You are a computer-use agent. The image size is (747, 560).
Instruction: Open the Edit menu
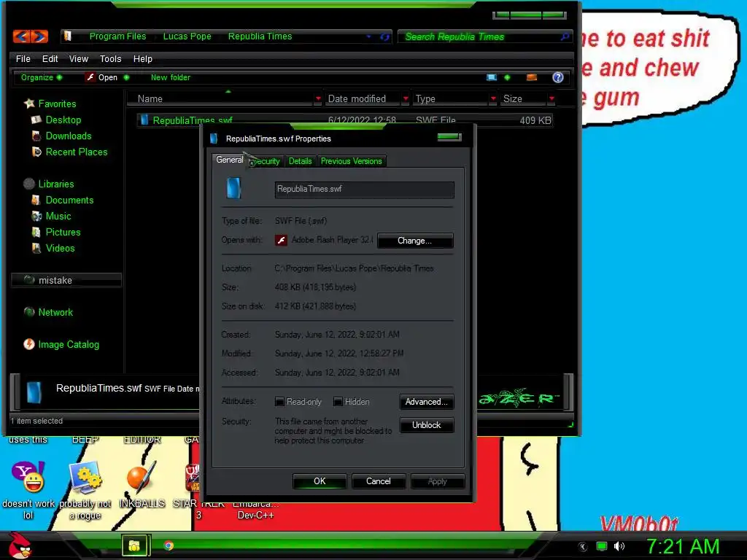pyautogui.click(x=50, y=58)
